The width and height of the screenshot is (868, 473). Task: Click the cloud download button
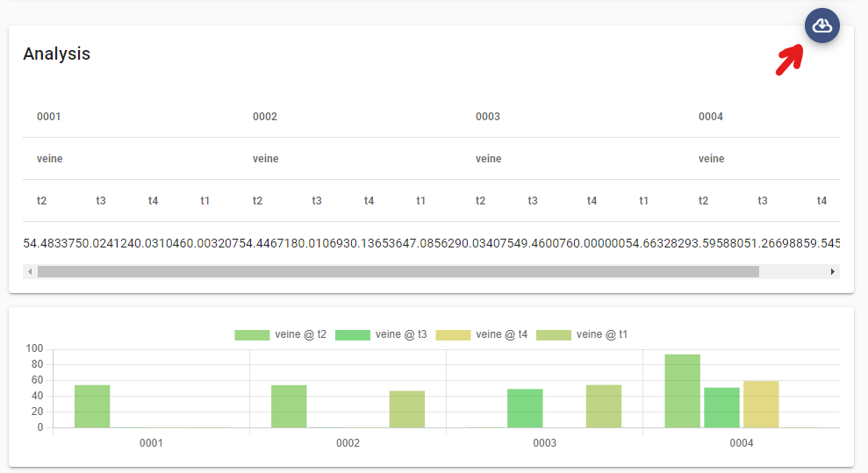tap(821, 25)
